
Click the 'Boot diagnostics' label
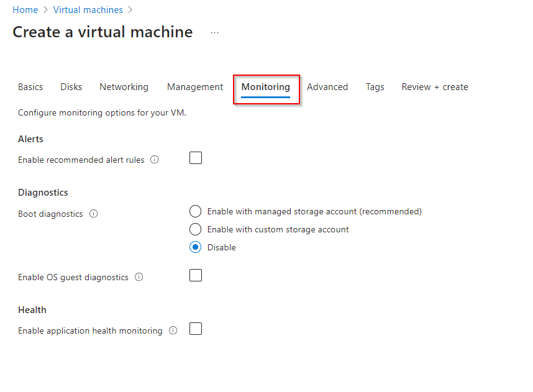click(50, 214)
